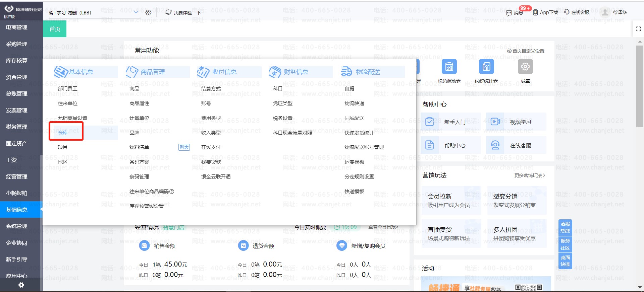Click the 首页自定义设置 link

(526, 51)
